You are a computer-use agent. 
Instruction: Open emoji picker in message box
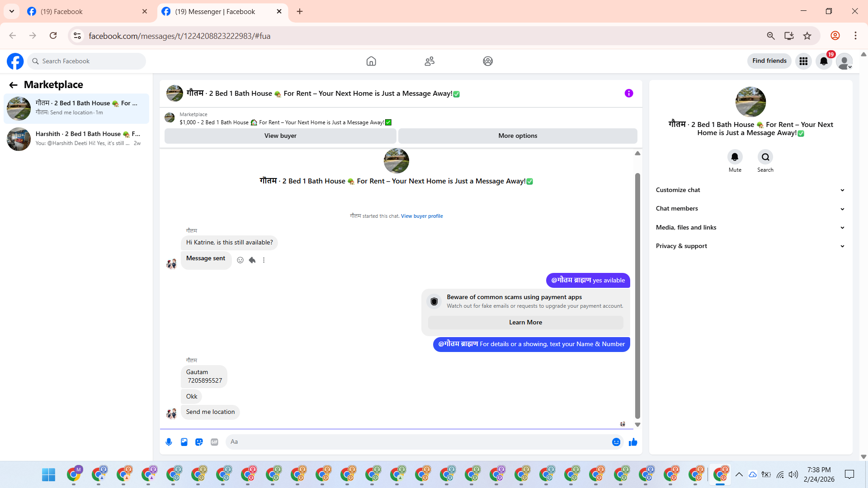[x=616, y=442]
